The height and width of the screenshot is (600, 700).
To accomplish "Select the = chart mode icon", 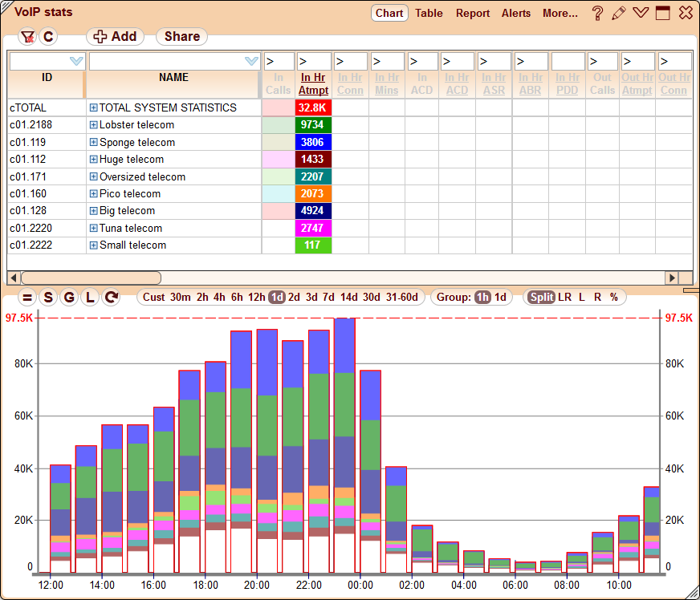I will coord(26,297).
